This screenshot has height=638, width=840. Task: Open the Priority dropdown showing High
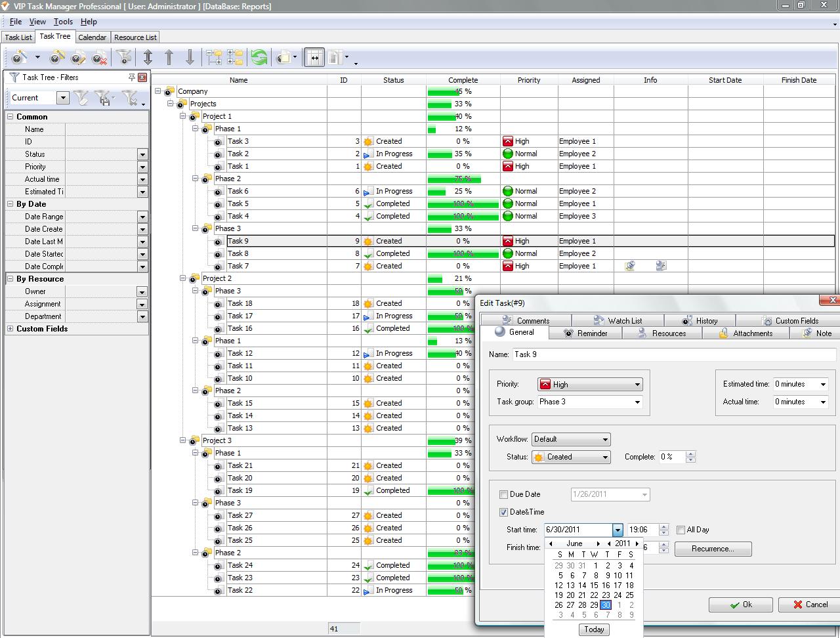coord(589,385)
